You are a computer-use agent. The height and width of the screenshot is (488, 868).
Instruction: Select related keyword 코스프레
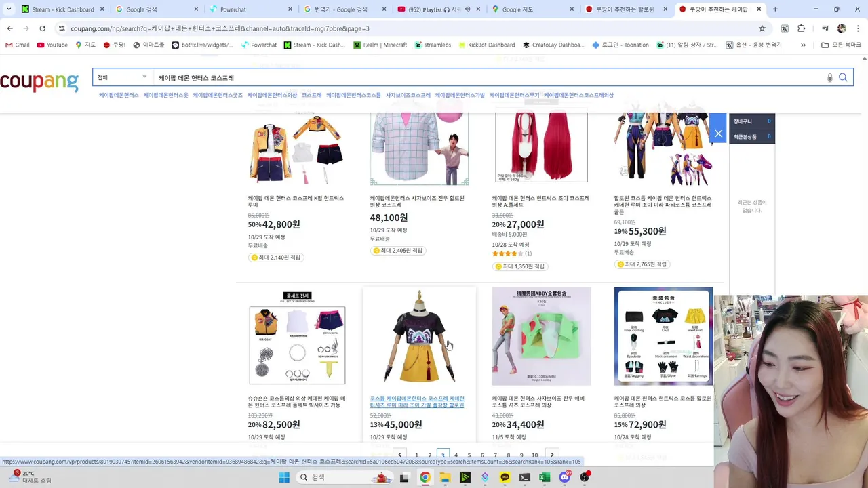tap(312, 96)
